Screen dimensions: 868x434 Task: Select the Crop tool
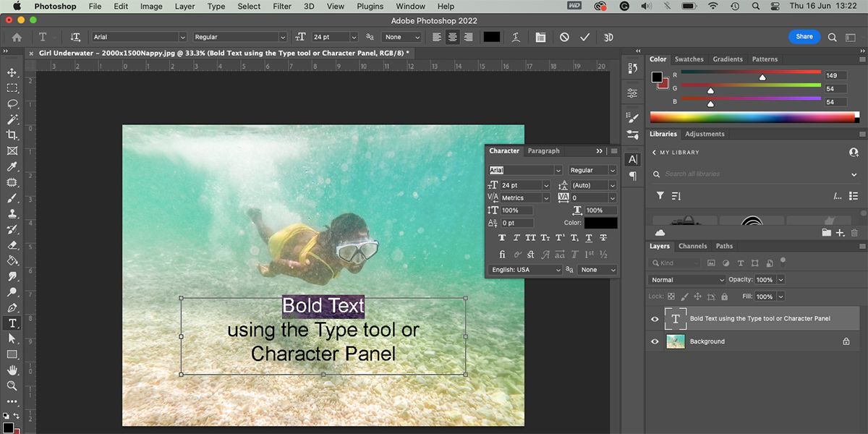tap(12, 135)
